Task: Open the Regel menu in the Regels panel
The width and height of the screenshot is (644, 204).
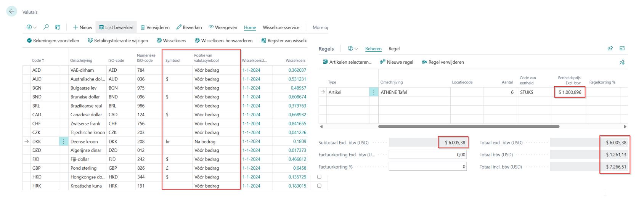Action: tap(394, 49)
